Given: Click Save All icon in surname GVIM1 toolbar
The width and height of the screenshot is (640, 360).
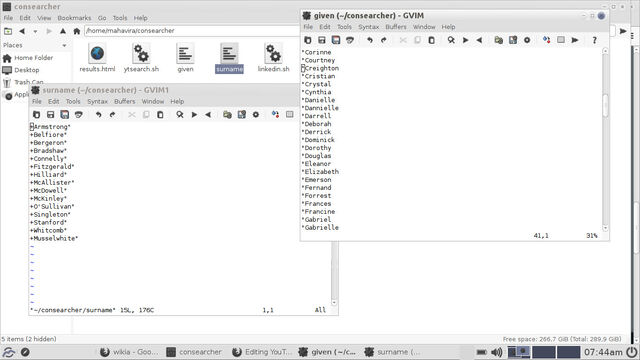Looking at the screenshot, I should click(x=64, y=115).
